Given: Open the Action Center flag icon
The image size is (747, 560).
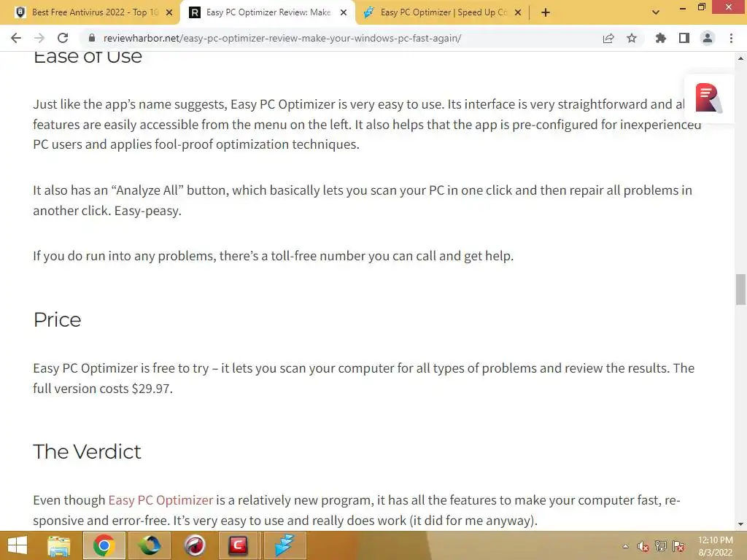Looking at the screenshot, I should pos(679,546).
